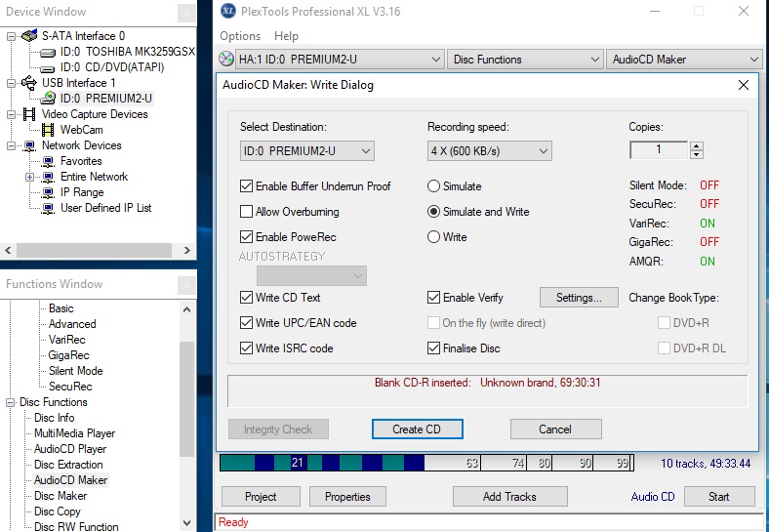The width and height of the screenshot is (769, 532).
Task: Collapse Disc Functions in Functions Window
Action: 11,402
